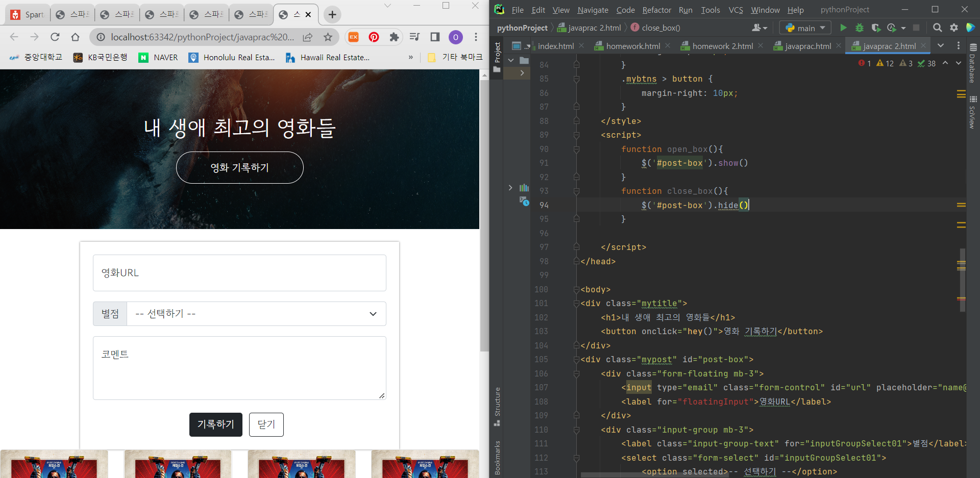The height and width of the screenshot is (478, 980).
Task: Collapse the script tag fold on line 89
Action: coord(576,135)
